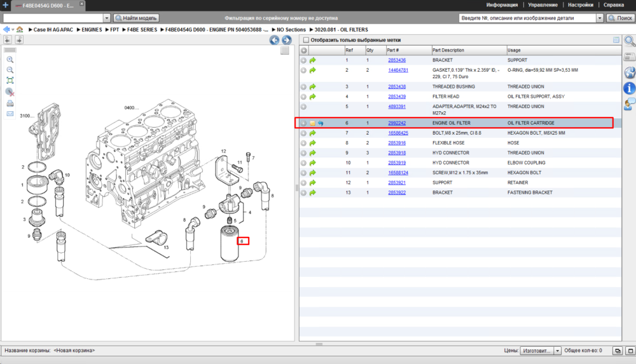Open part number link 2853922
Image resolution: width=636 pixels, height=364 pixels.
[397, 192]
